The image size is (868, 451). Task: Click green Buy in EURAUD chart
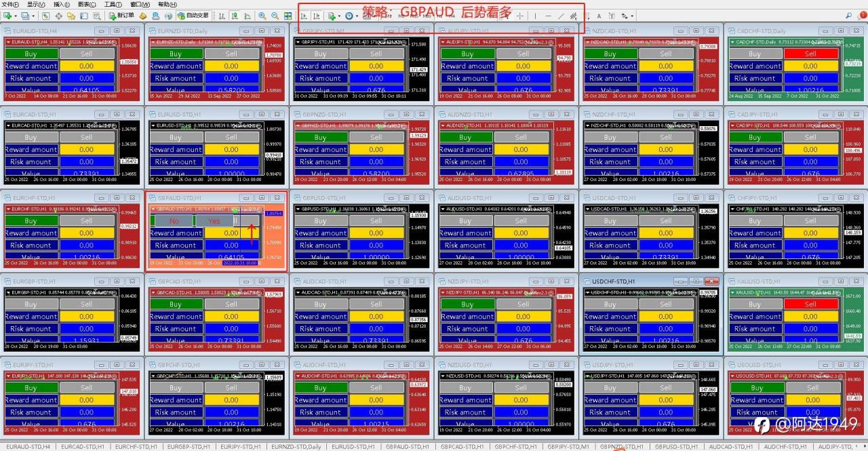31,54
